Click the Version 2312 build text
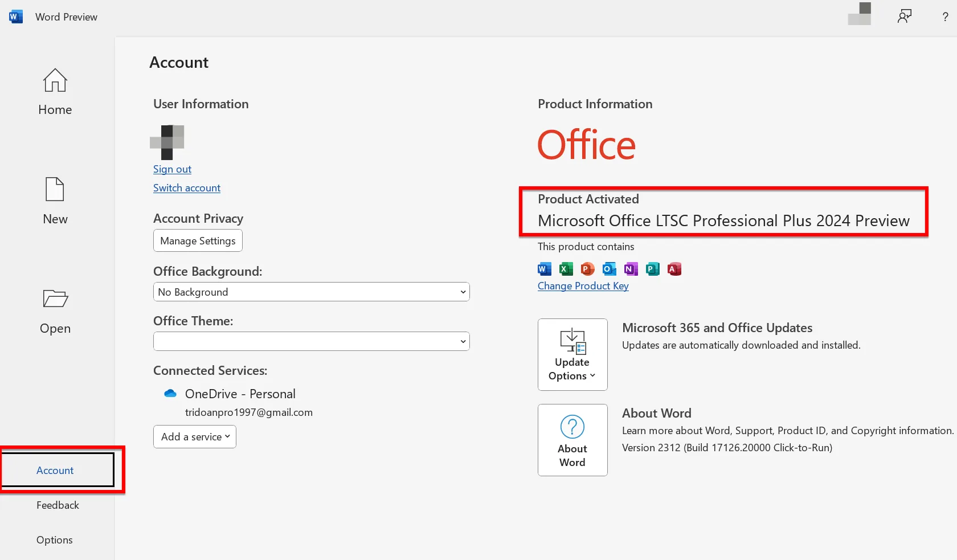This screenshot has height=560, width=957. [x=727, y=448]
